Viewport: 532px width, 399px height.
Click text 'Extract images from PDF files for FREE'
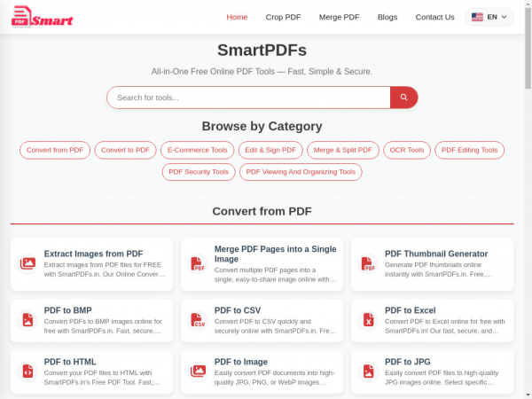[103, 264]
